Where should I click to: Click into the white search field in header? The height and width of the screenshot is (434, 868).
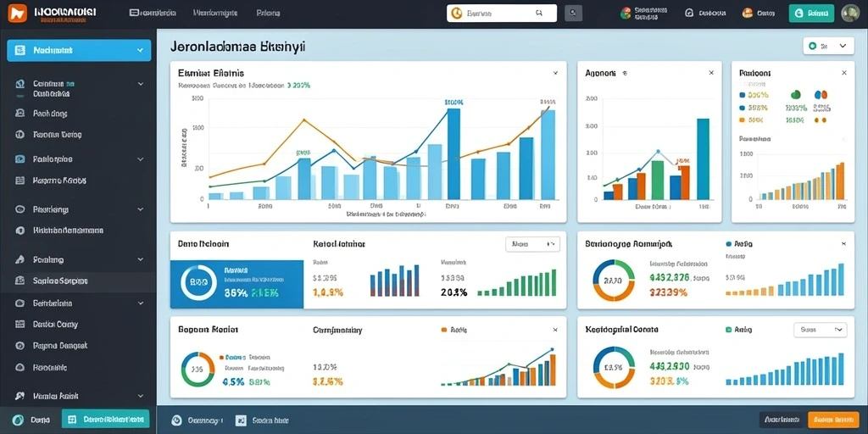502,14
